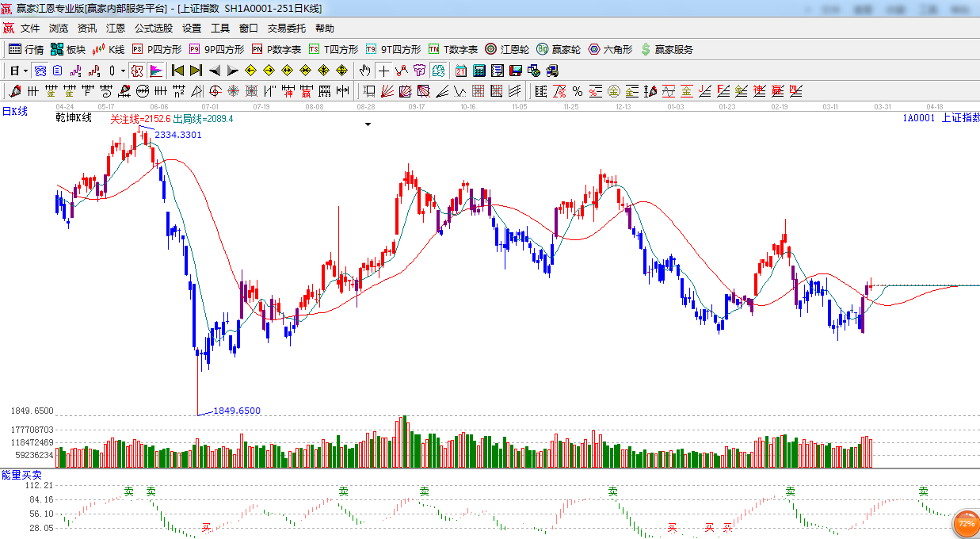Open the P四方形 square chart

coord(156,49)
